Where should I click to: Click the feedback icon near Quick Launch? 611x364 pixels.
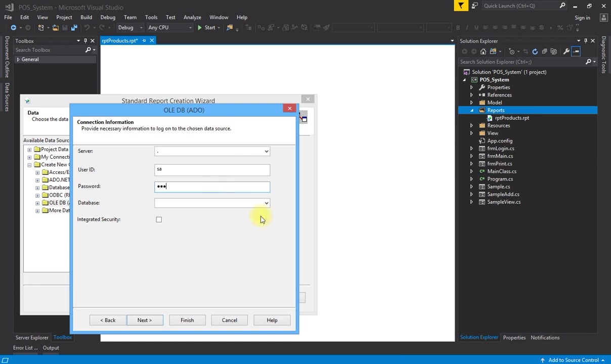point(474,6)
